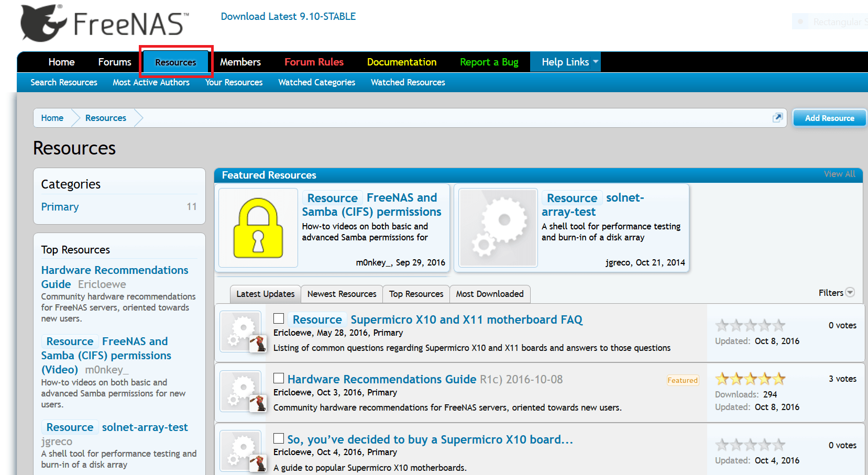Open the Filters dropdown
868x475 pixels.
click(x=836, y=293)
